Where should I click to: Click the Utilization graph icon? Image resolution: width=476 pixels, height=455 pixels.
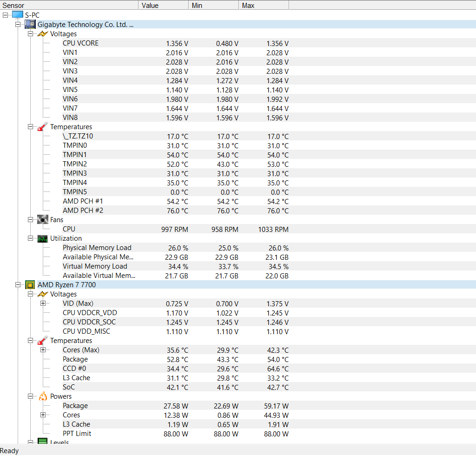[43, 238]
